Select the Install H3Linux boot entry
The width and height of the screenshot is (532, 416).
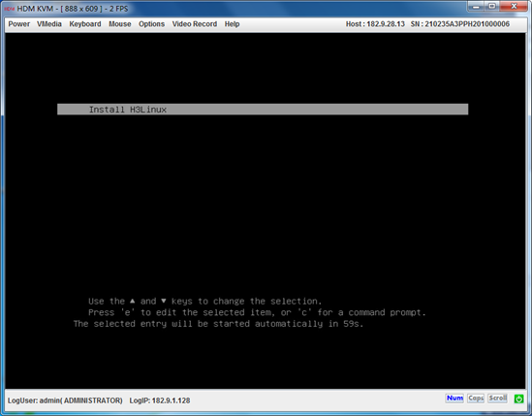pyautogui.click(x=263, y=110)
